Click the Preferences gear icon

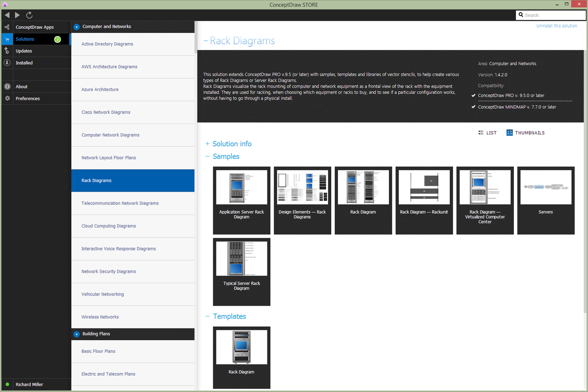pyautogui.click(x=7, y=98)
